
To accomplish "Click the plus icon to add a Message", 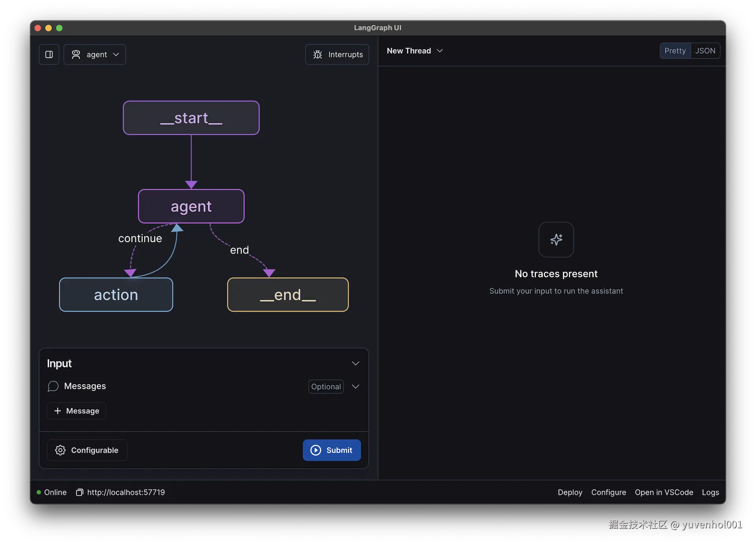I will point(57,410).
